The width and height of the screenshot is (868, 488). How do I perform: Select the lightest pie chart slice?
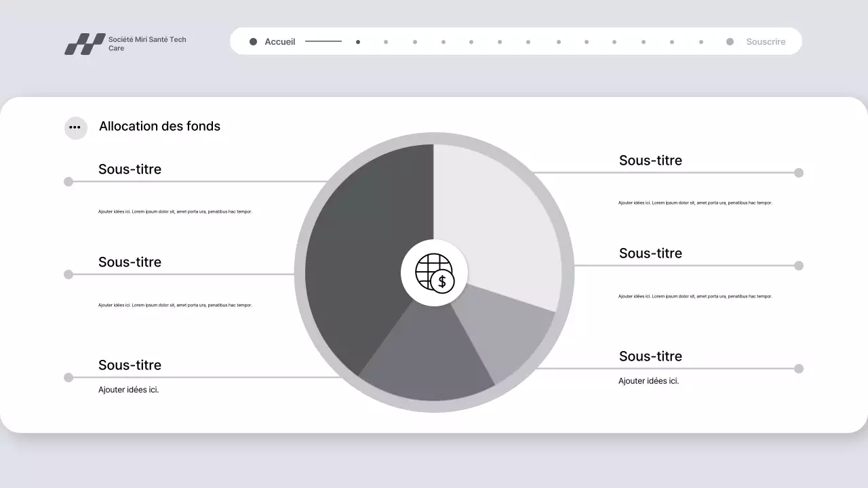click(495, 217)
